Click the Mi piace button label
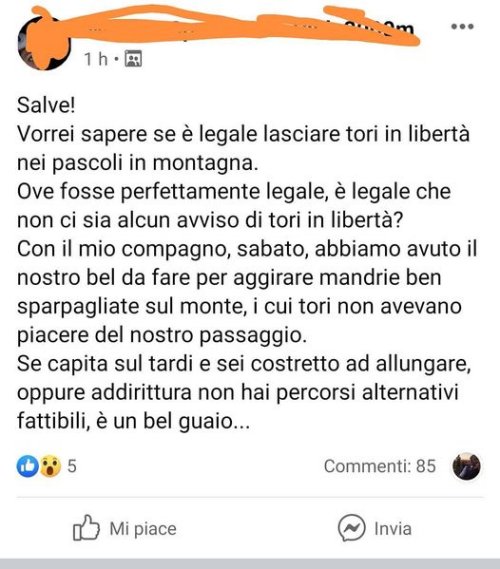The height and width of the screenshot is (569, 500). click(143, 529)
